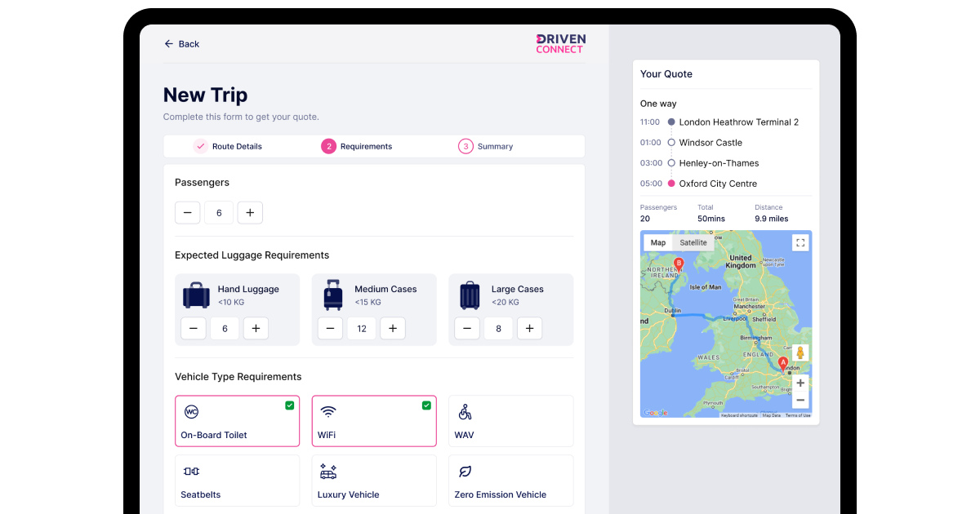This screenshot has height=514, width=980.
Task: Uncheck the On-Board Toilet checkbox
Action: tap(289, 405)
